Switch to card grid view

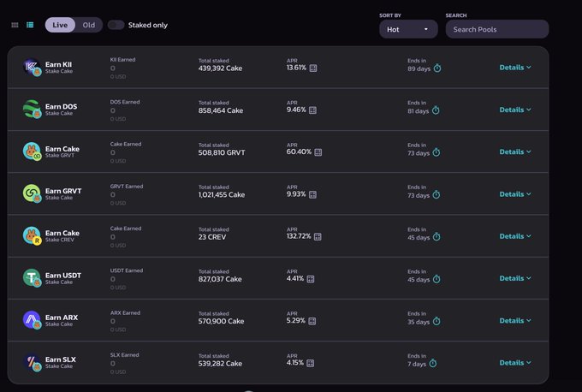tap(15, 25)
